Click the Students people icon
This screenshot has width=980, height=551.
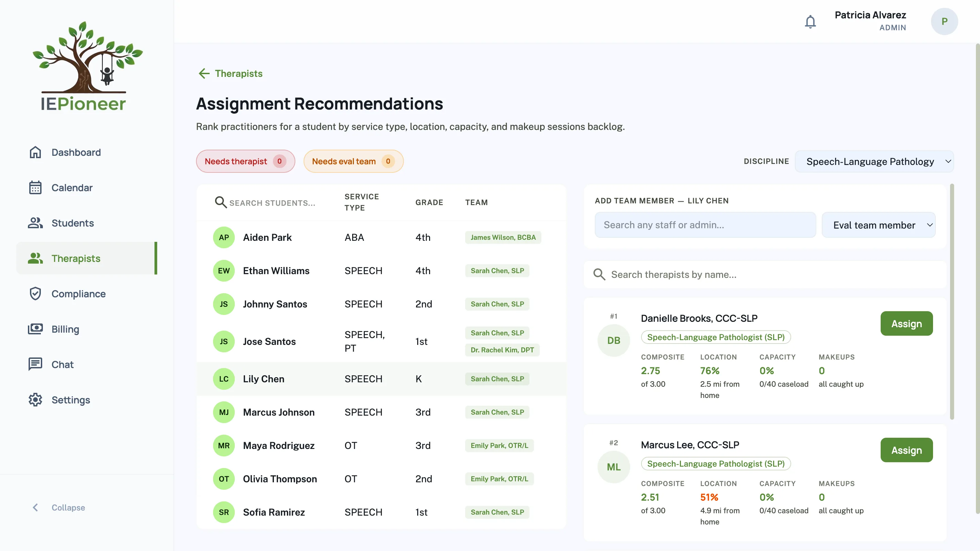tap(35, 223)
